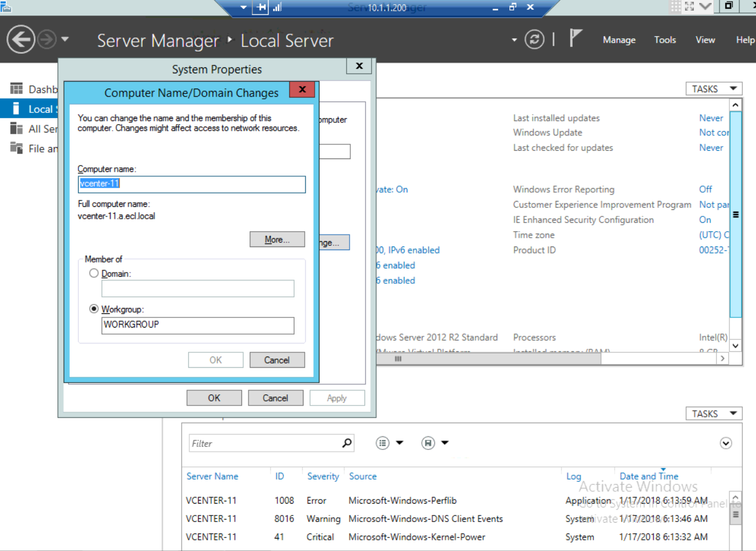Click the search magnifier in the events filter
The image size is (756, 551).
[347, 443]
